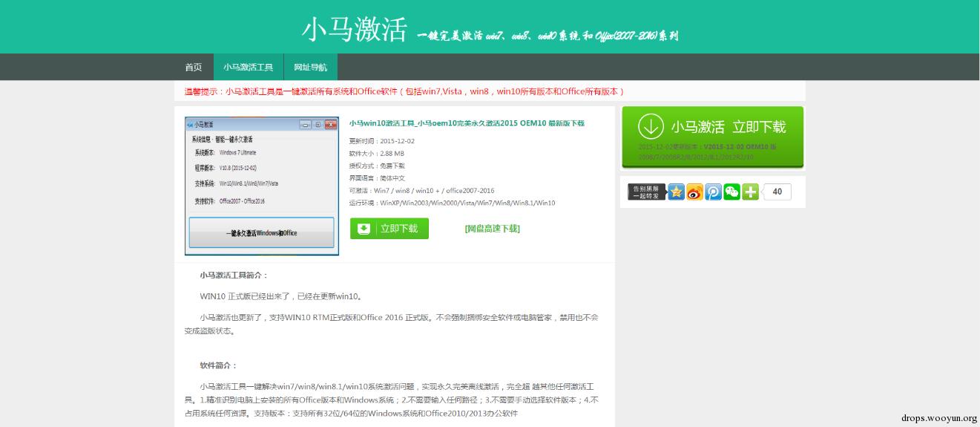This screenshot has height=427, width=980.
Task: Click the 小马激活工具简介 heading
Action: pyautogui.click(x=234, y=276)
